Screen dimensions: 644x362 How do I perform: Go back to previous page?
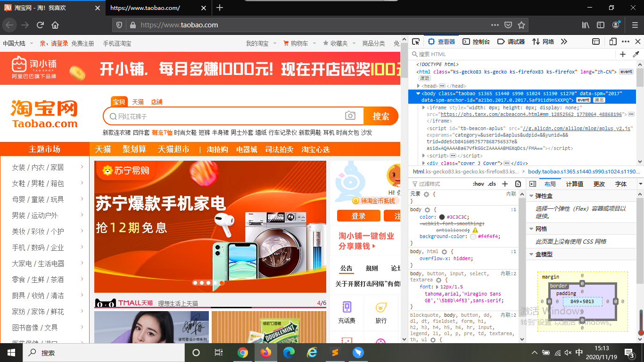pyautogui.click(x=10, y=25)
